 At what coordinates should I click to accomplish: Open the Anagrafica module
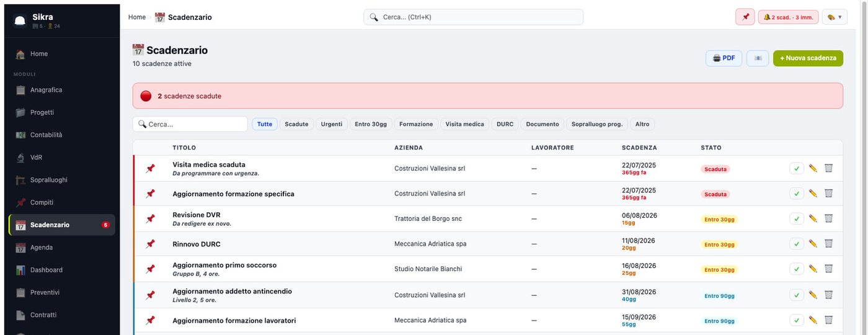[x=62, y=90]
